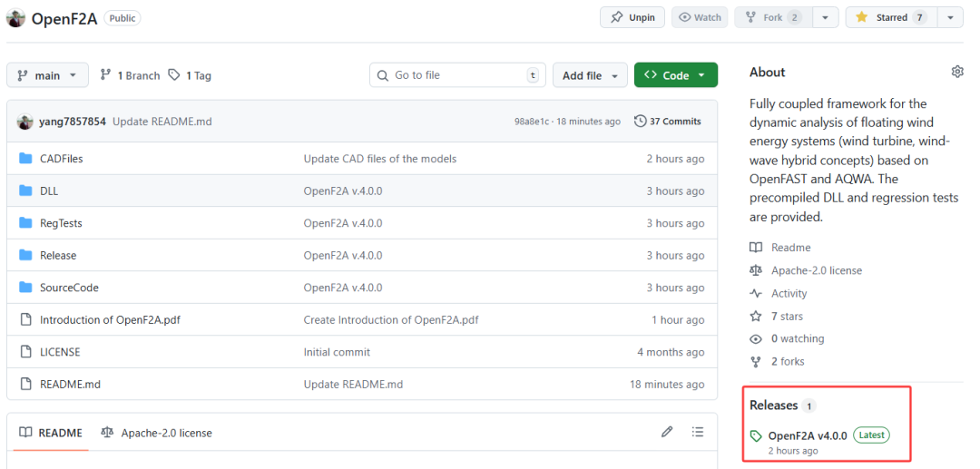Open the main branch selector dropdown
The width and height of the screenshot is (980, 469).
(47, 75)
